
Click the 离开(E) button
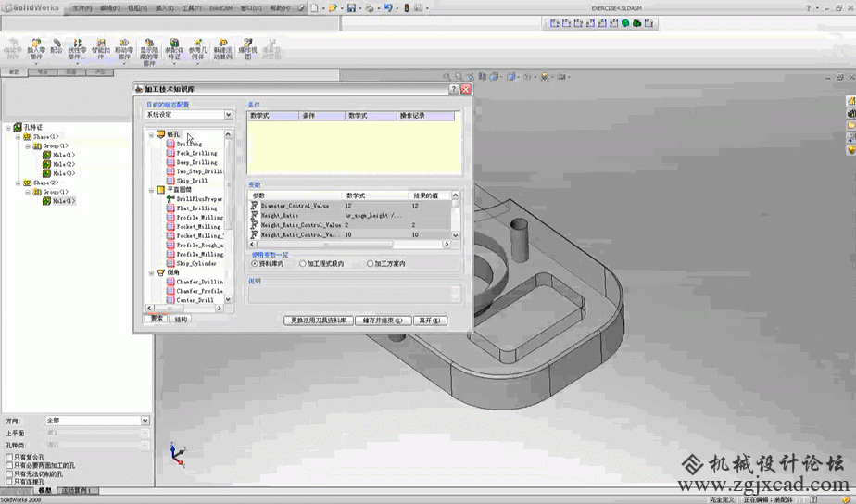click(x=430, y=321)
